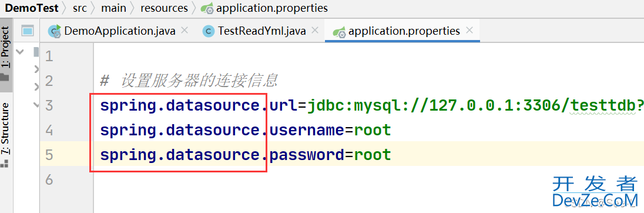Click the comment text 设置服务器的连接信息
The image size is (644, 213).
(x=199, y=81)
